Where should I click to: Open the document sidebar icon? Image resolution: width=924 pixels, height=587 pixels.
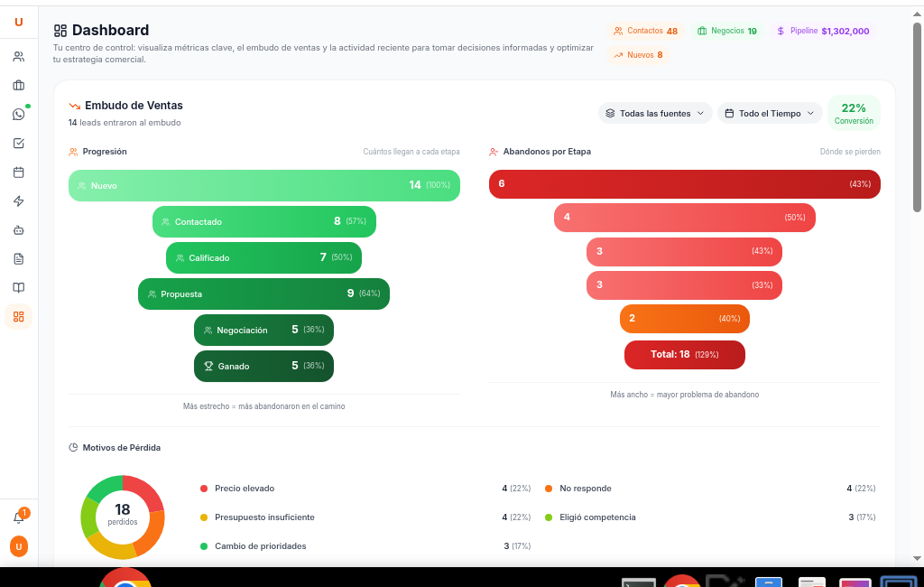pos(19,259)
